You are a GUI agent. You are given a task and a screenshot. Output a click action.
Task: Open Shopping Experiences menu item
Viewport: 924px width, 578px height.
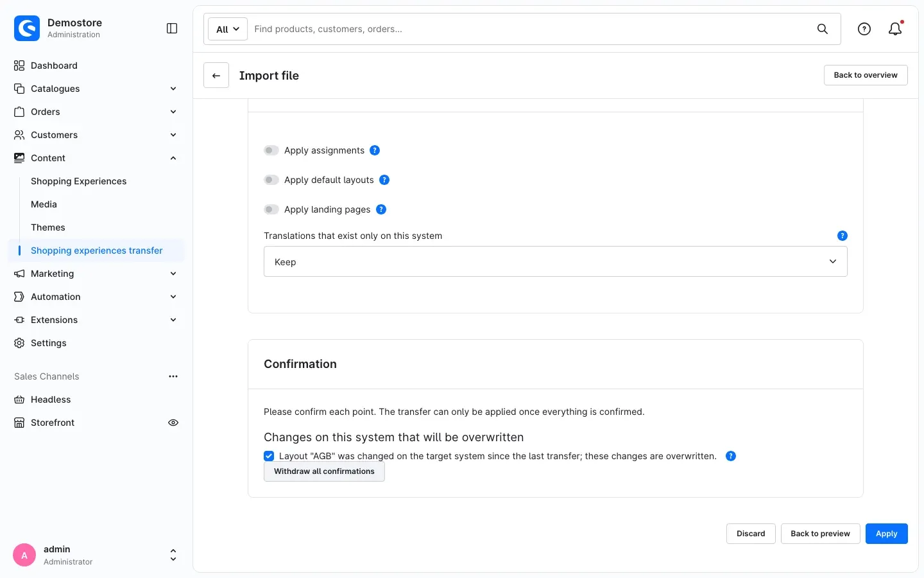click(79, 181)
